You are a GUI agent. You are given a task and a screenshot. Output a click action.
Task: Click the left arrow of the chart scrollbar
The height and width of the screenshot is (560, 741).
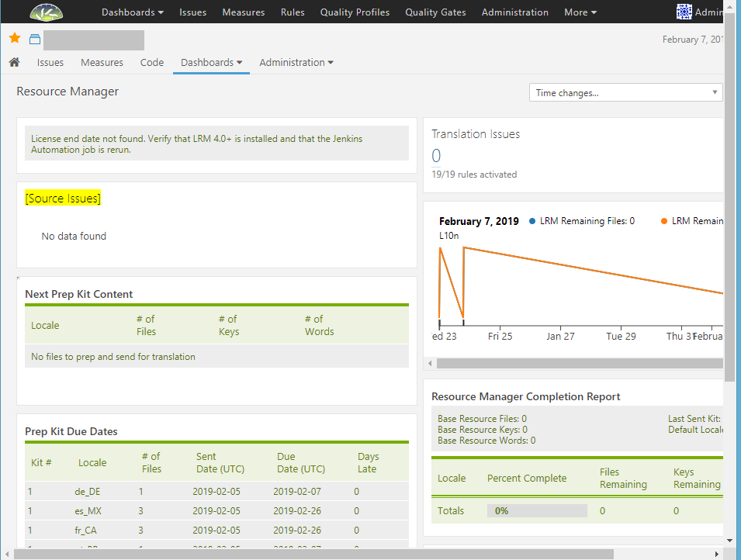coord(429,363)
